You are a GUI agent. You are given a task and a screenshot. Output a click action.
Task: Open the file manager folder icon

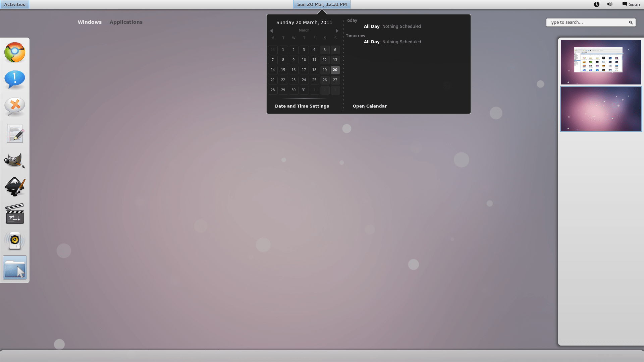15,268
